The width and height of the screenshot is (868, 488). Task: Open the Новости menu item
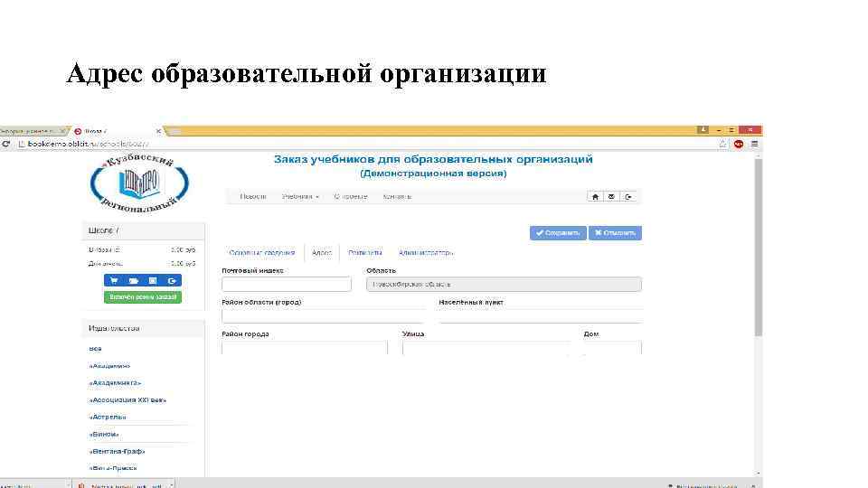pyautogui.click(x=253, y=196)
